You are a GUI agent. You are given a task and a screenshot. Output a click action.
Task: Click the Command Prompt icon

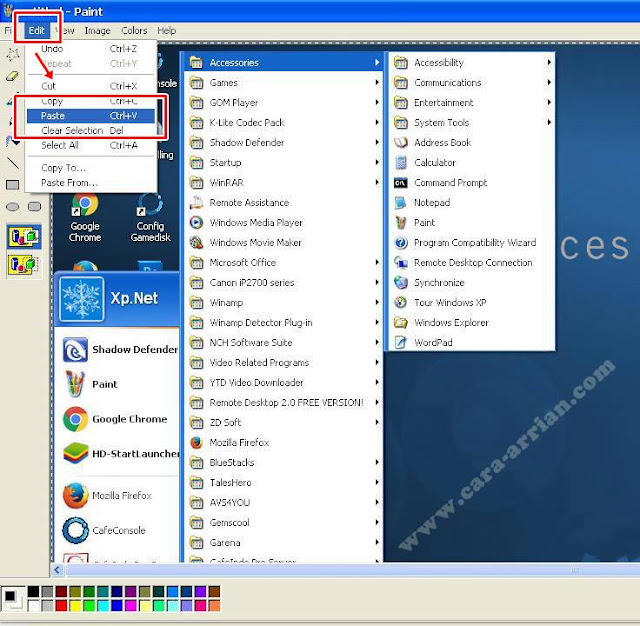401,182
